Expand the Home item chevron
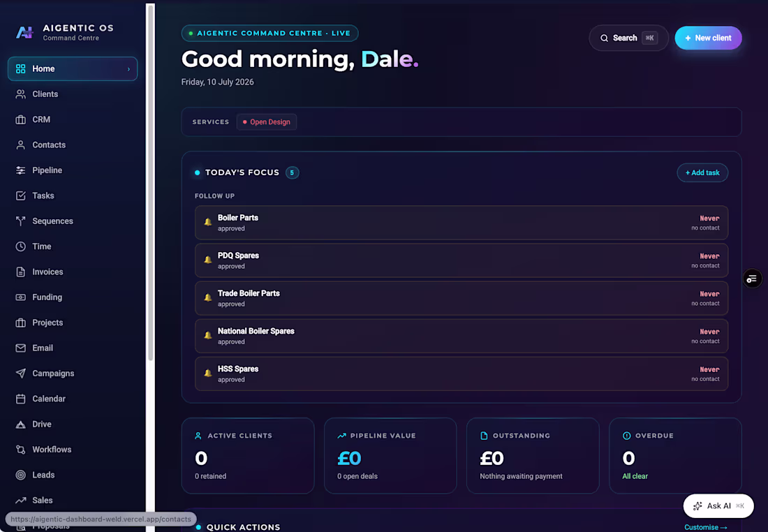 (129, 69)
